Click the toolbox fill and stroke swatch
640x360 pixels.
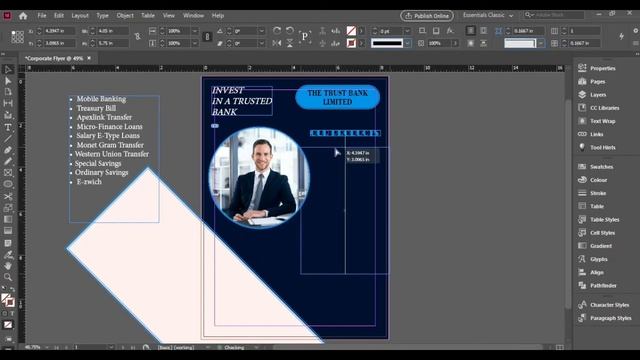tap(7, 300)
